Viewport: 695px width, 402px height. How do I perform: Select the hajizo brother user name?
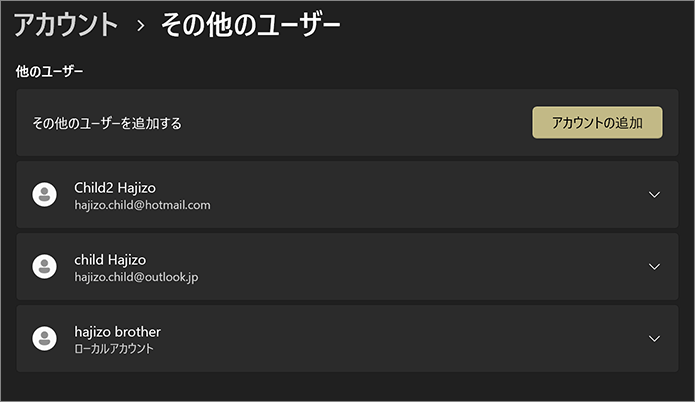click(117, 332)
